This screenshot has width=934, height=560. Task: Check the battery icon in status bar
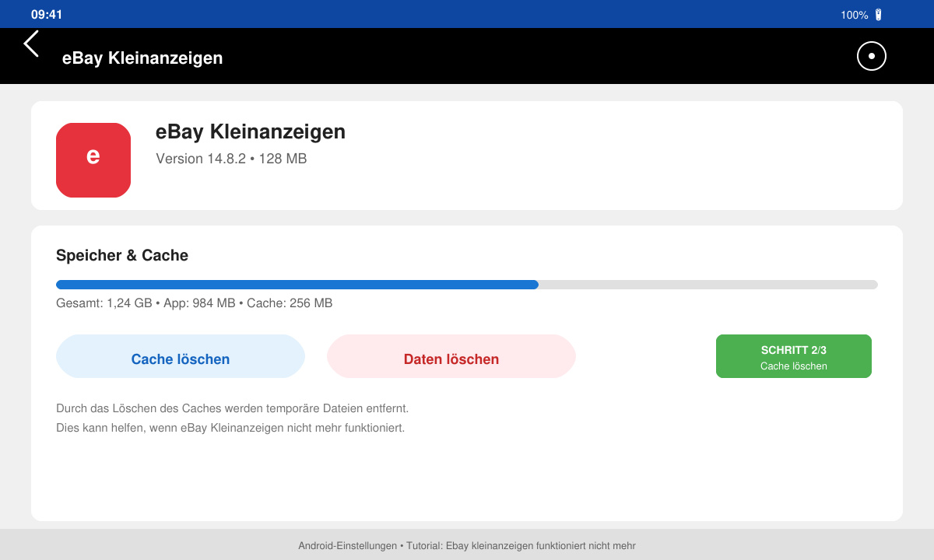pyautogui.click(x=878, y=15)
